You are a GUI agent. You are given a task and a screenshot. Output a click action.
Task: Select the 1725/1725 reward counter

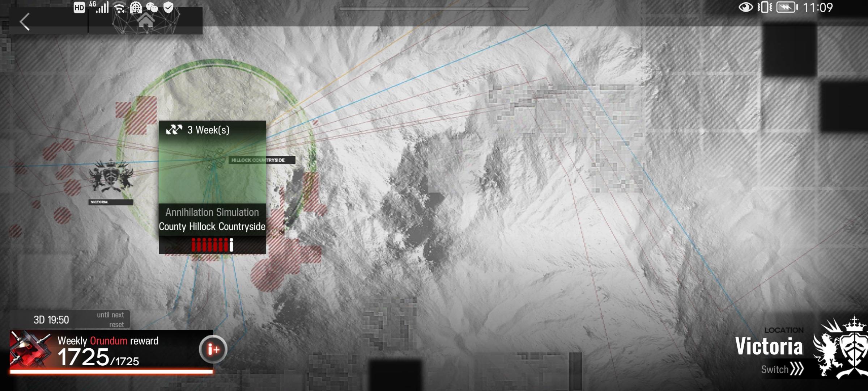[98, 357]
